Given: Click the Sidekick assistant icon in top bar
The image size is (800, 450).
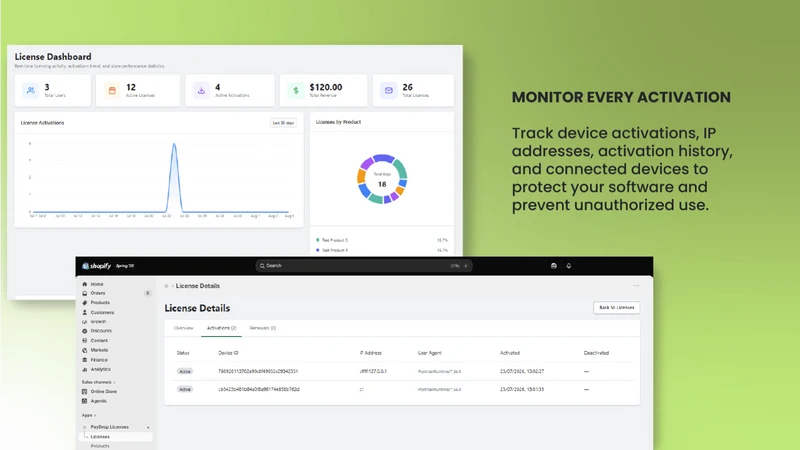Looking at the screenshot, I should pyautogui.click(x=554, y=266).
